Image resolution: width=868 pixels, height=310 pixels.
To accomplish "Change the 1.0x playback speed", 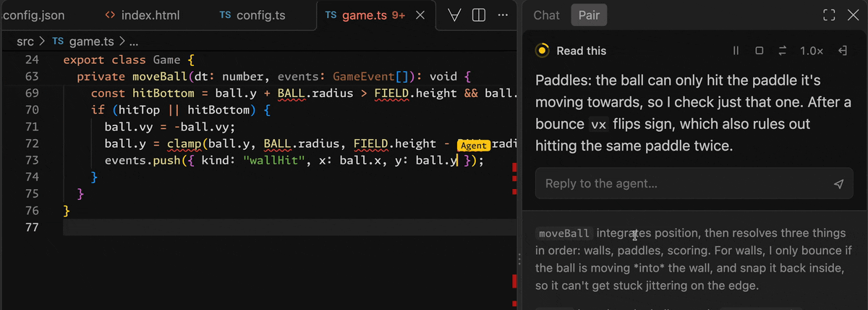I will point(812,51).
